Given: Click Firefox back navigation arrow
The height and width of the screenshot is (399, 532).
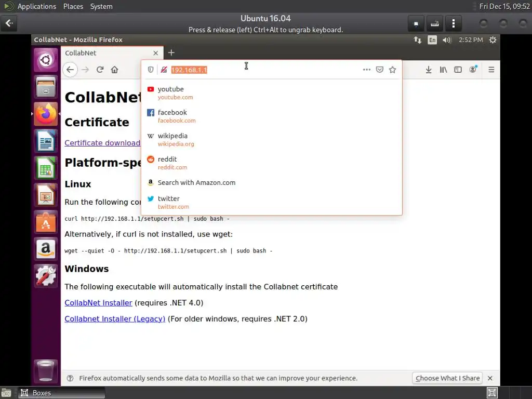Looking at the screenshot, I should [x=70, y=70].
